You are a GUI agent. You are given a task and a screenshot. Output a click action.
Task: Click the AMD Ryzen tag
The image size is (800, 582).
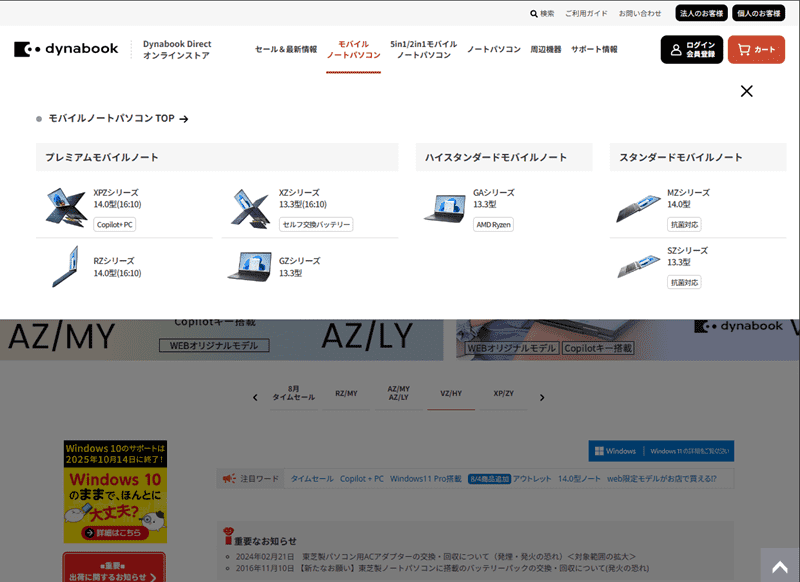coord(493,224)
